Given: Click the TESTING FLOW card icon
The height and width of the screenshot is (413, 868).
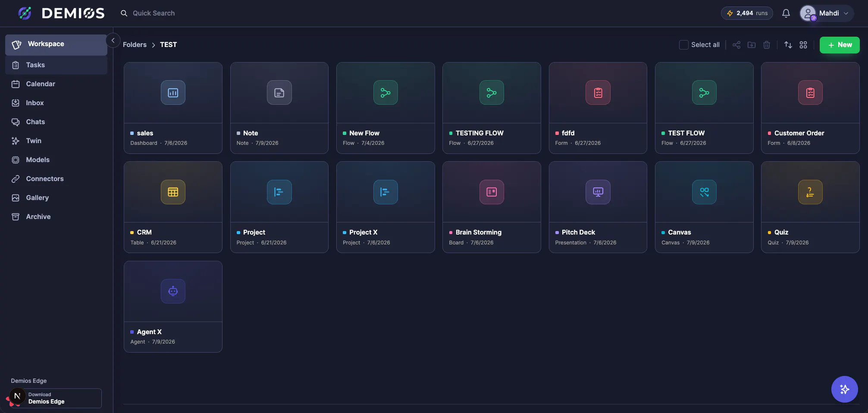Looking at the screenshot, I should click(x=492, y=93).
